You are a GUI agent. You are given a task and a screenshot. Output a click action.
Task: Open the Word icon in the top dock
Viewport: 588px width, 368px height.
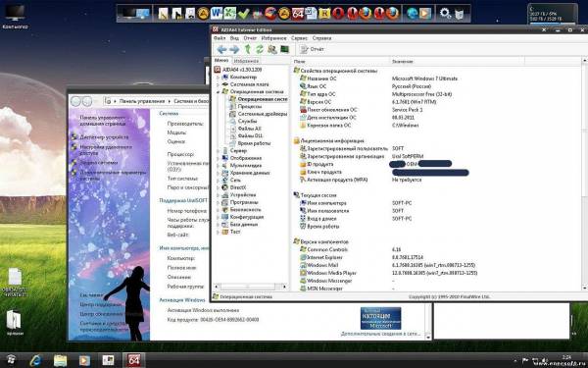[216, 14]
